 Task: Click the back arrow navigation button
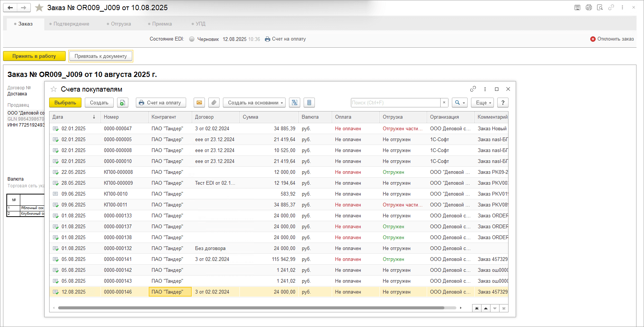pyautogui.click(x=10, y=8)
